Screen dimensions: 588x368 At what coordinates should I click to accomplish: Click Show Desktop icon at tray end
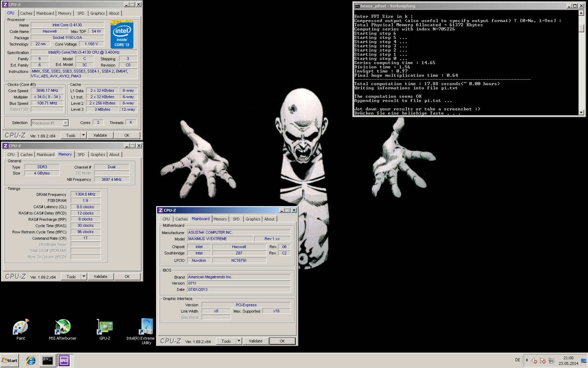(x=584, y=361)
